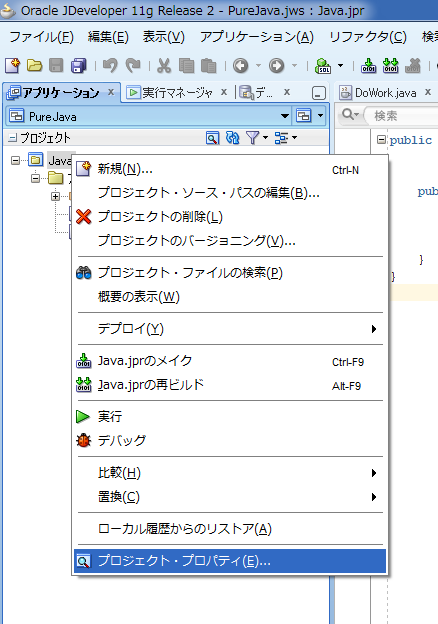438x624 pixels.
Task: Choose 実行 from context menu
Action: click(x=230, y=417)
